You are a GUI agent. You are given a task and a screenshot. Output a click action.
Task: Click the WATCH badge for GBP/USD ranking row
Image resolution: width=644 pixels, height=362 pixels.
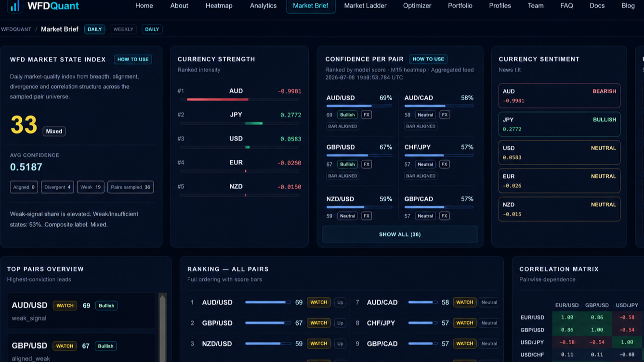click(319, 323)
